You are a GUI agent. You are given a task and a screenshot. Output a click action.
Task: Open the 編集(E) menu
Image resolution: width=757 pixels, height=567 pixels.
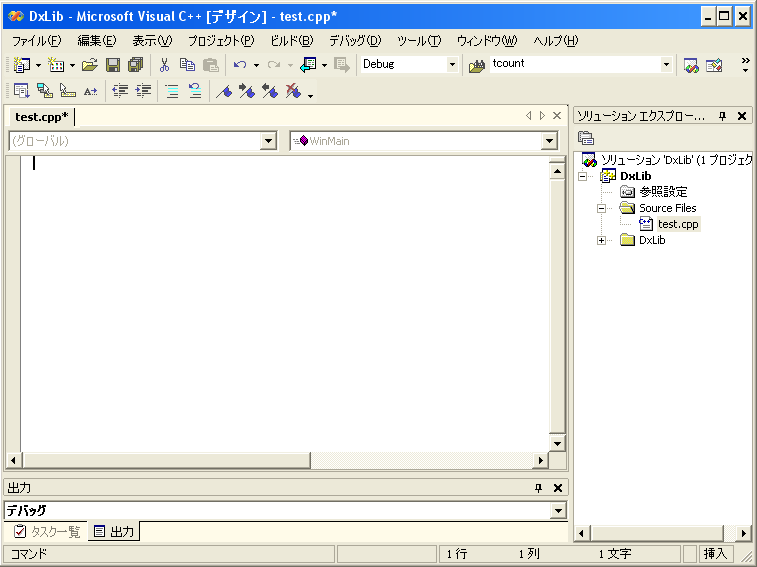97,41
